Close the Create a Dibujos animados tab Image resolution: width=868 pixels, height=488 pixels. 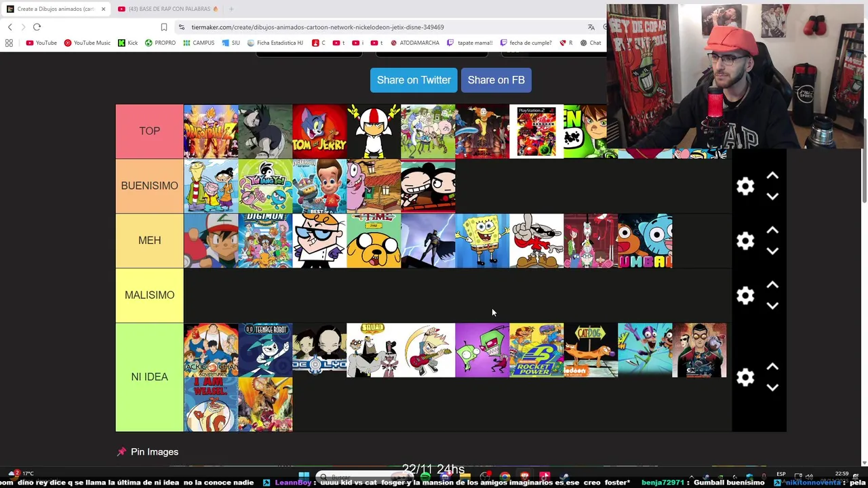103,9
